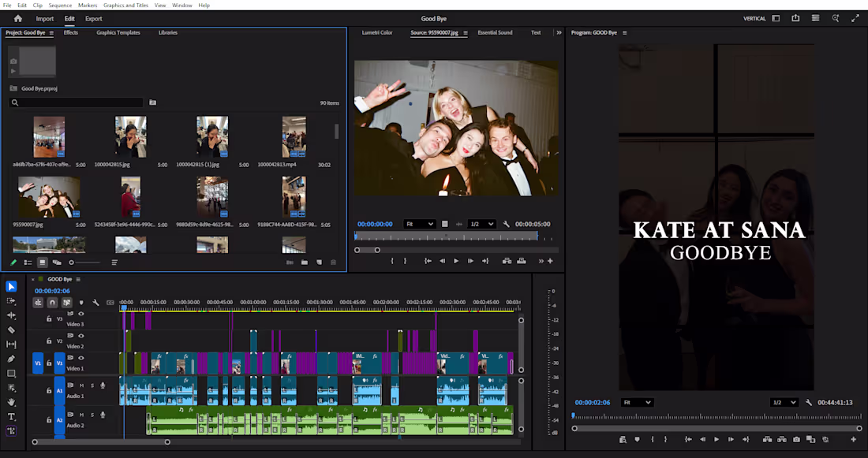This screenshot has height=458, width=868.
Task: Open Source monitor Fit zoom dropdown
Action: click(x=419, y=224)
